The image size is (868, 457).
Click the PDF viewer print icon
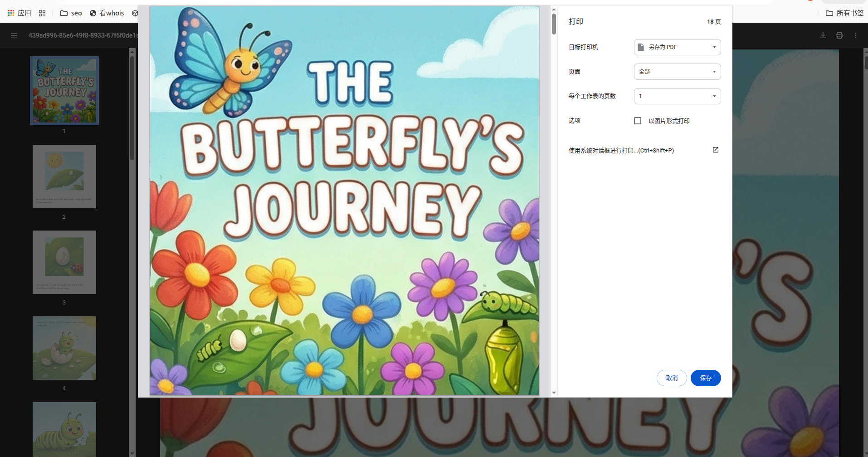pyautogui.click(x=839, y=35)
